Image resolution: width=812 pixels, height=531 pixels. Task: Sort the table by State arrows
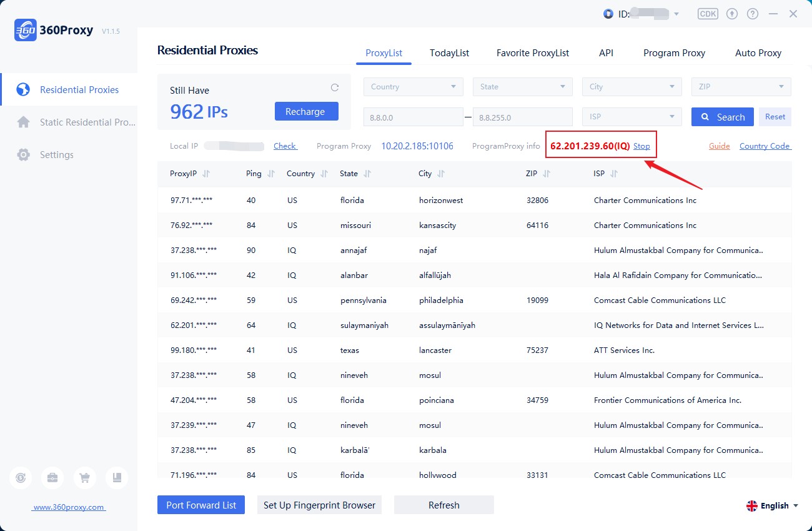coord(367,174)
